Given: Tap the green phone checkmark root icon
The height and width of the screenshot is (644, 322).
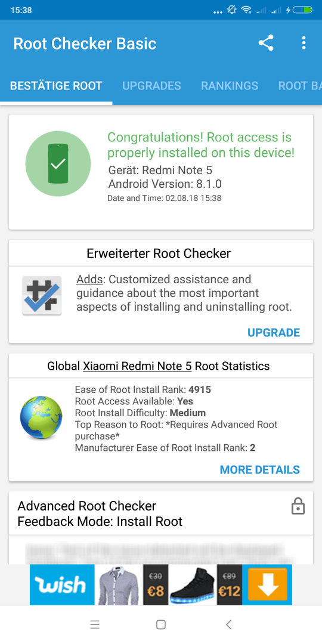Looking at the screenshot, I should (58, 164).
